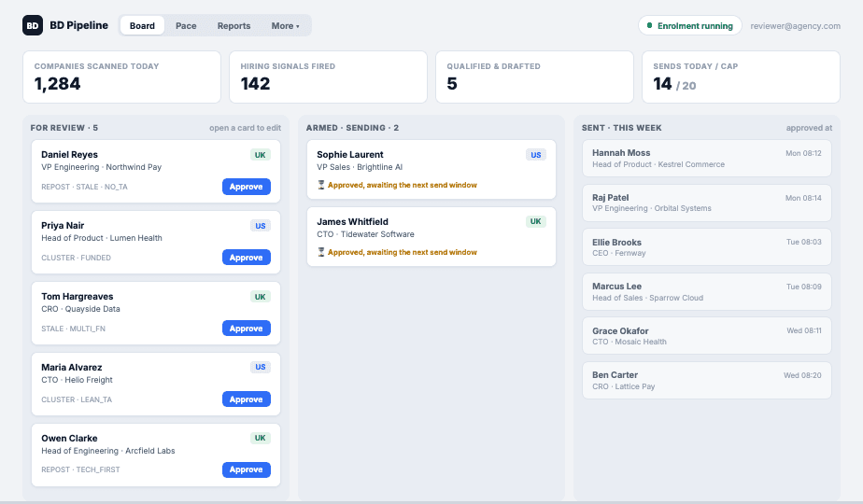Screen dimensions: 863x504
Task: Click "open a card to edit" hint
Action: point(245,128)
